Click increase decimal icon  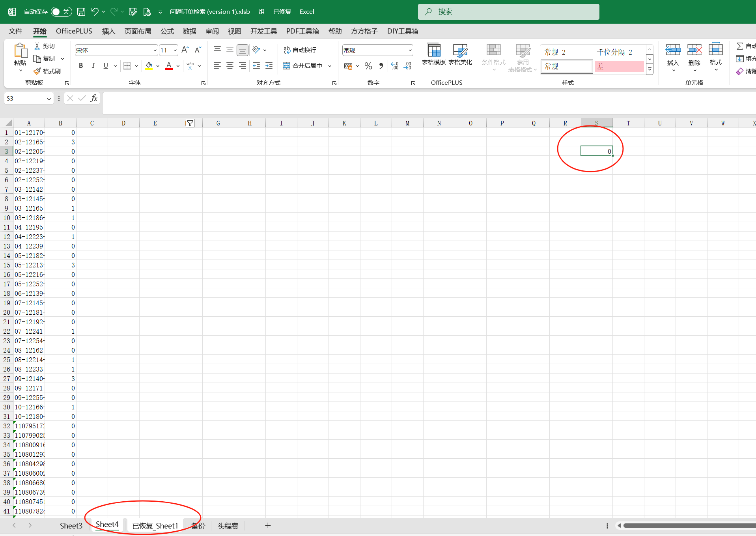[x=395, y=66]
